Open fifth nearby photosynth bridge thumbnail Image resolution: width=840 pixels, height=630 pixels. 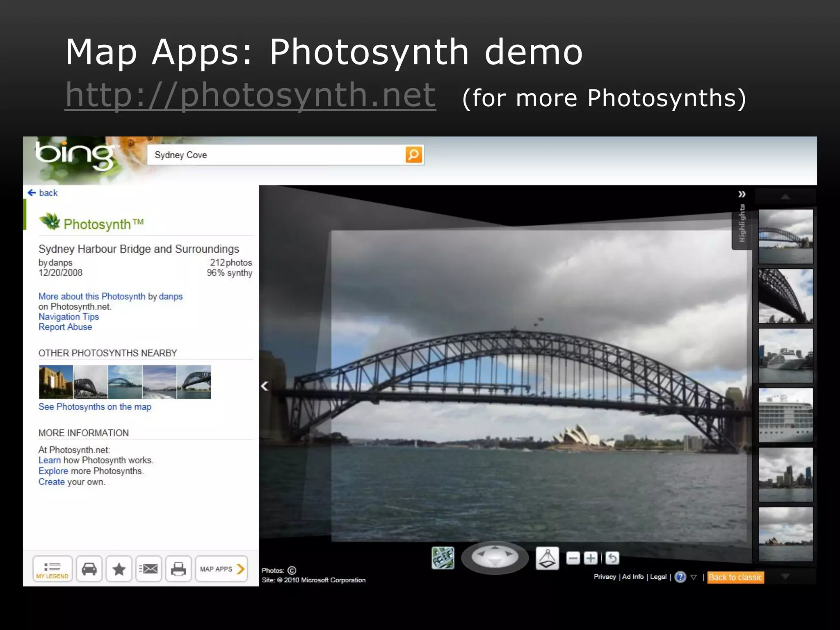pos(194,382)
